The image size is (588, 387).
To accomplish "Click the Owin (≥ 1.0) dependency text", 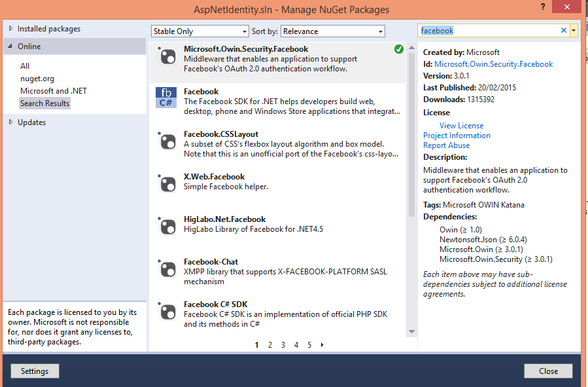I will point(460,230).
